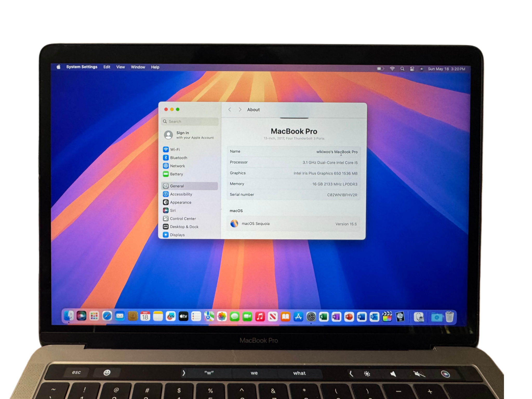The width and height of the screenshot is (532, 399).
Task: Launch Siri from the Dock
Action: pos(81,316)
